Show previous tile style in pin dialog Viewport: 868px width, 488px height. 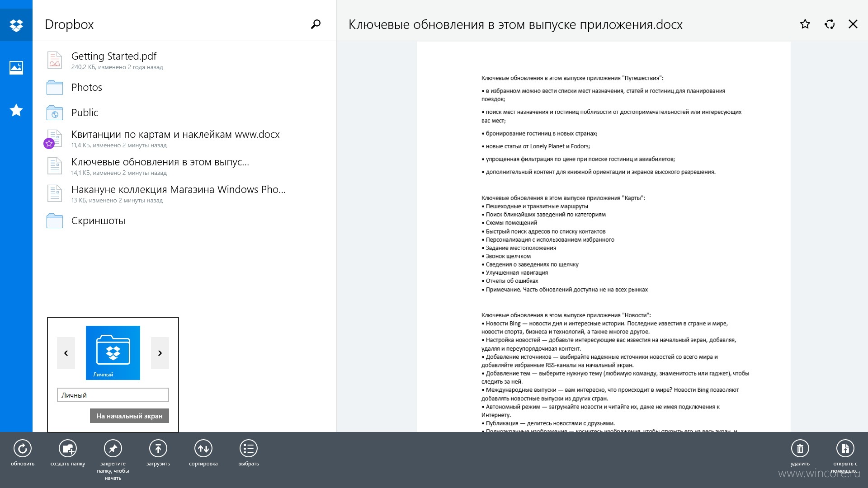66,353
